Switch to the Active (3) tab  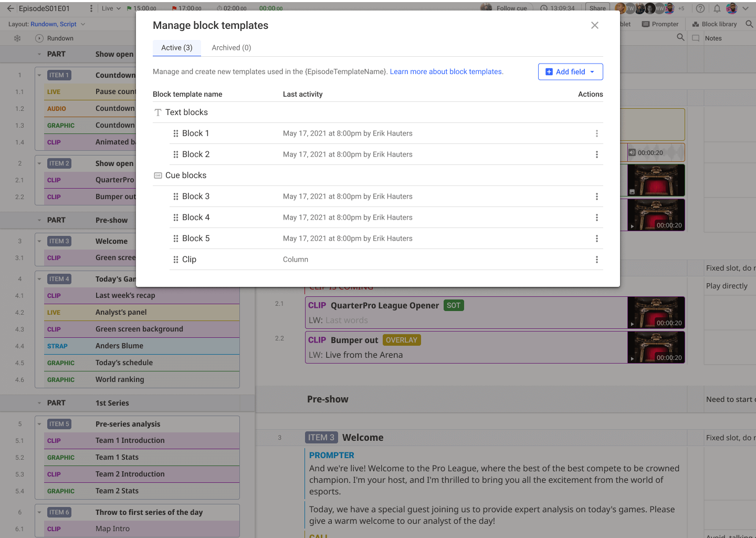177,48
